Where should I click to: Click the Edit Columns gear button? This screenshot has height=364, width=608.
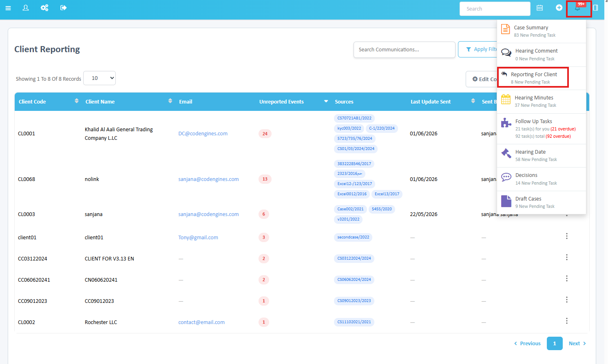482,79
